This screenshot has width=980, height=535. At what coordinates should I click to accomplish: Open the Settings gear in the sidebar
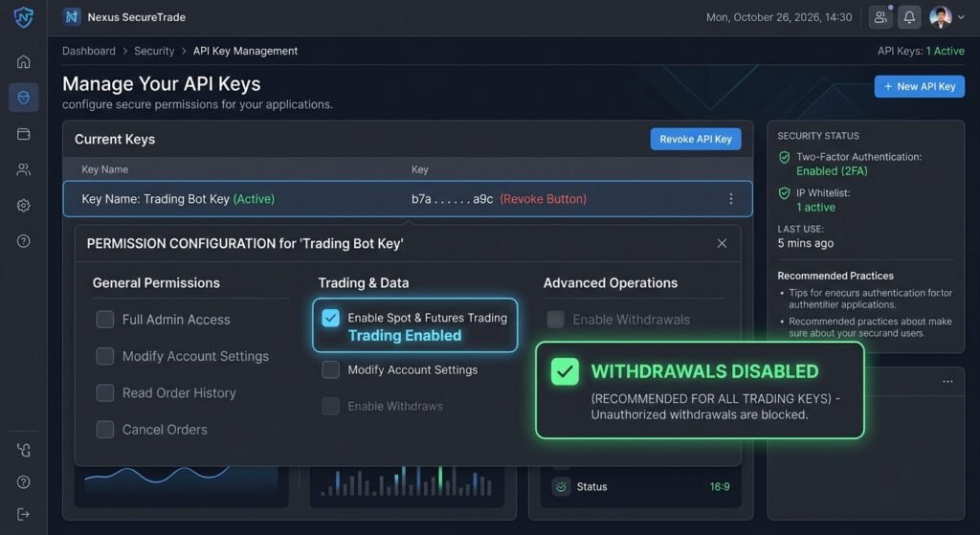(x=23, y=205)
